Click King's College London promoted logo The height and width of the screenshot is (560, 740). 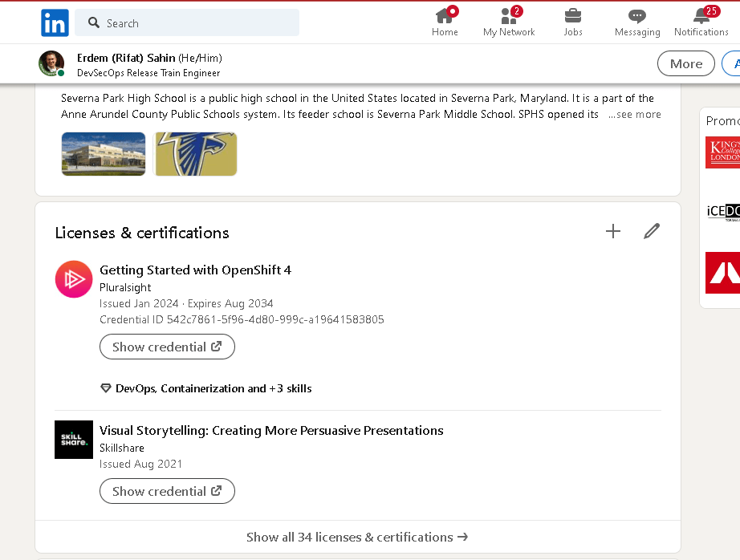point(722,152)
